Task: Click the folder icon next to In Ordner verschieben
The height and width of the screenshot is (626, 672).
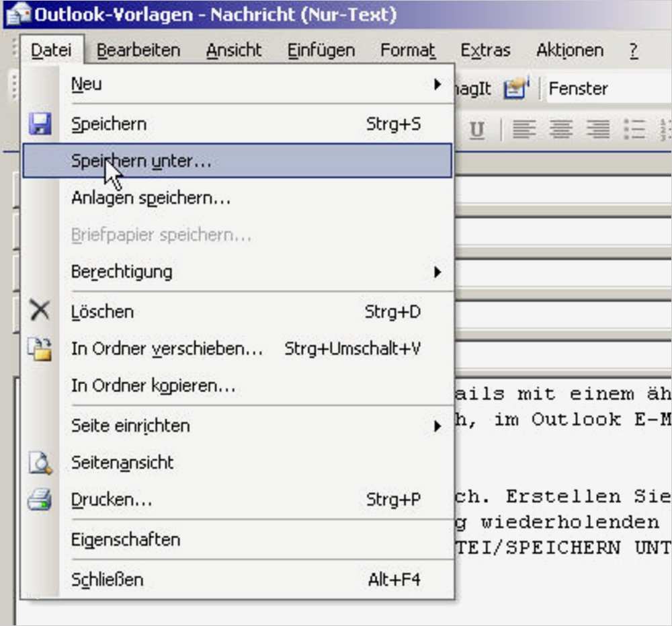Action: coord(40,347)
